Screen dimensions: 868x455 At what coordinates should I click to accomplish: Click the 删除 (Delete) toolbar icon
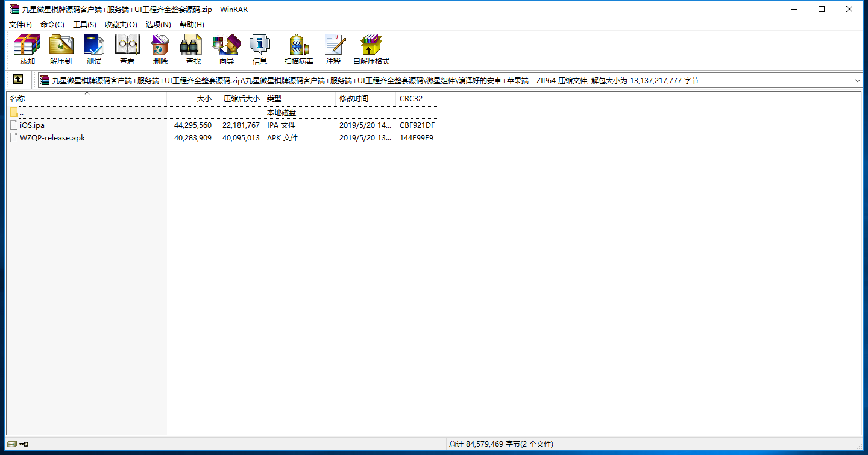[160, 45]
